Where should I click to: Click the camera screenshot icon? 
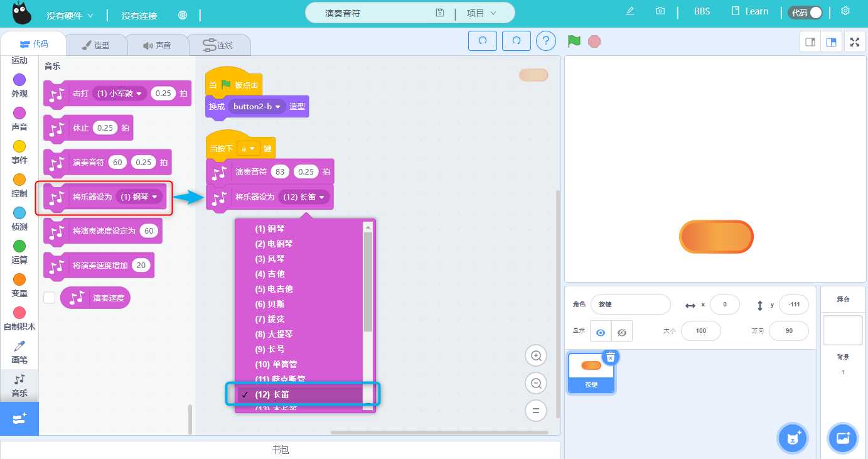click(x=660, y=11)
